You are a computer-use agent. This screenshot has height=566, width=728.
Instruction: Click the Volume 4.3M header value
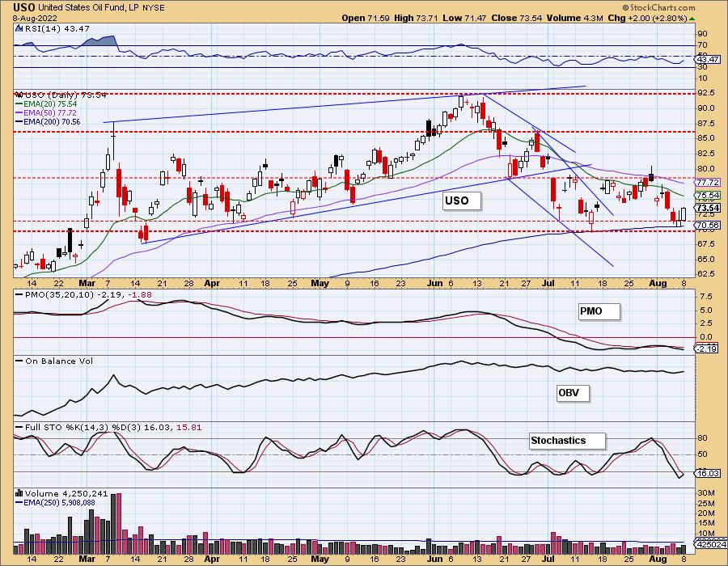(x=574, y=18)
